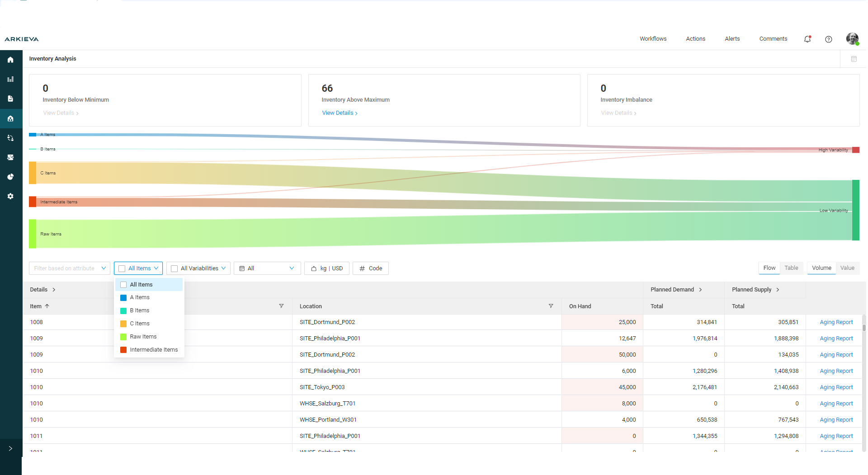The image size is (868, 475).
Task: Click the pie chart sidebar icon
Action: point(10,177)
